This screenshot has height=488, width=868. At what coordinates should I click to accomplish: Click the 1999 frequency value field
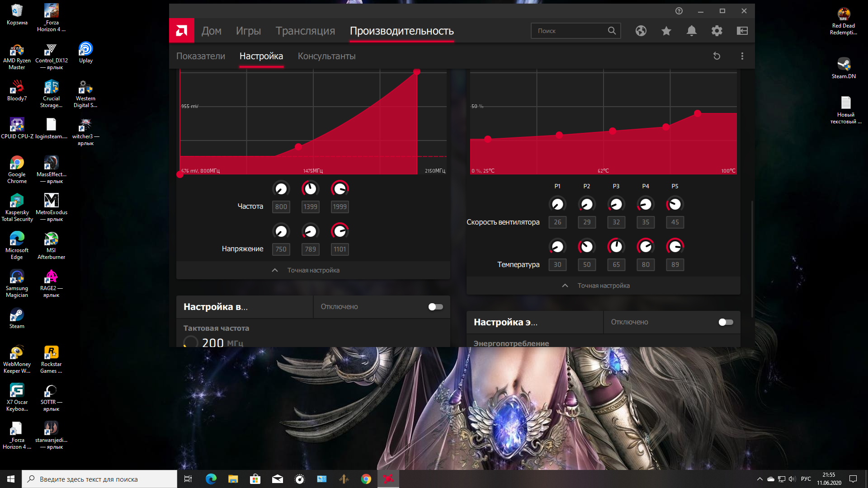[340, 207]
